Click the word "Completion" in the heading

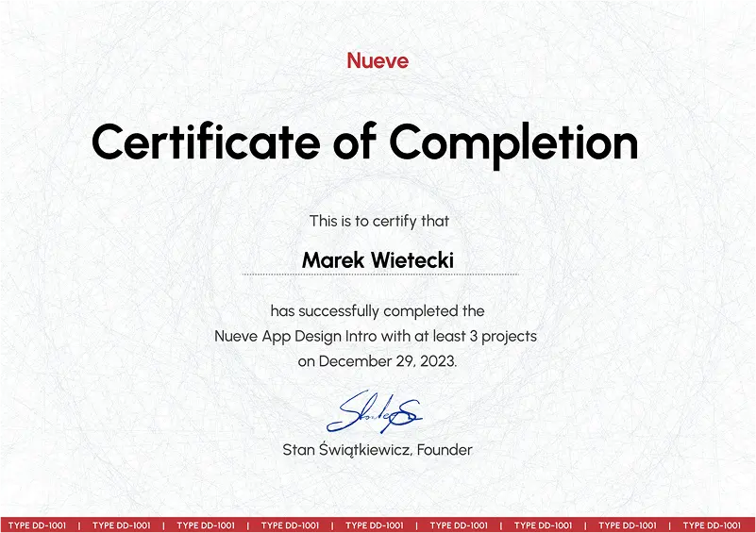513,142
